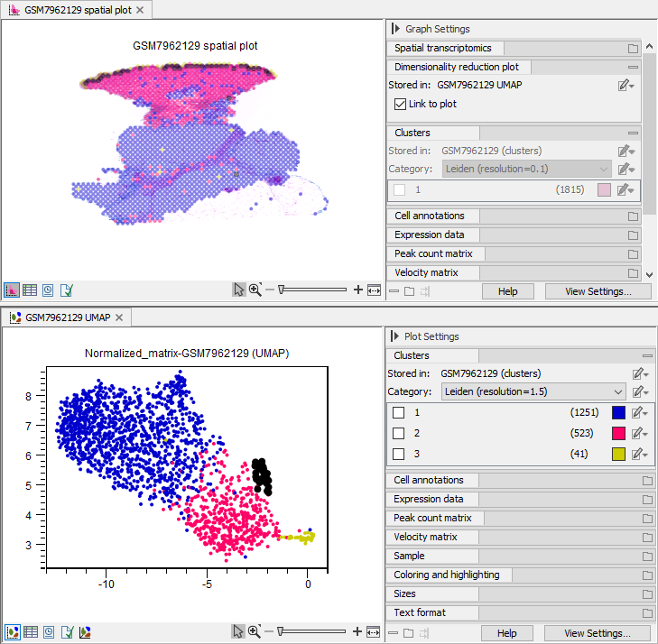Fit width icon in UMAP toolbar

coord(373,631)
